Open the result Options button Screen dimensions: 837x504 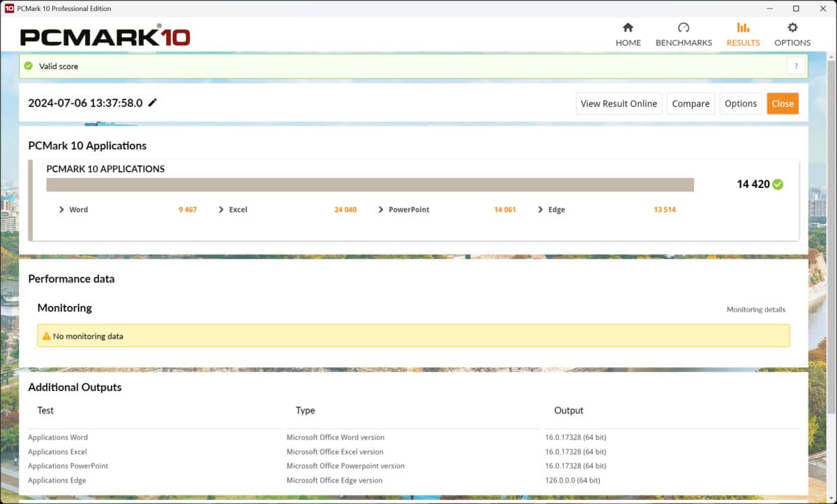point(741,103)
